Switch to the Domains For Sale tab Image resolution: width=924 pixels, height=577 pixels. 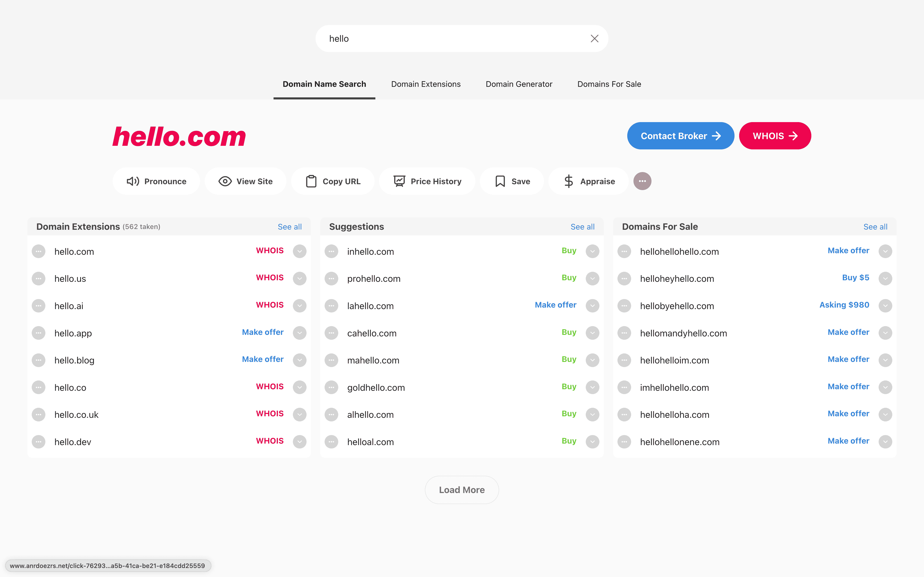609,84
